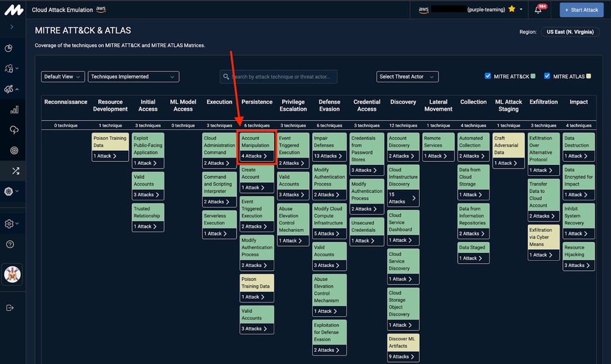
Task: Expand the Techniques Implemented dropdown
Action: (133, 77)
